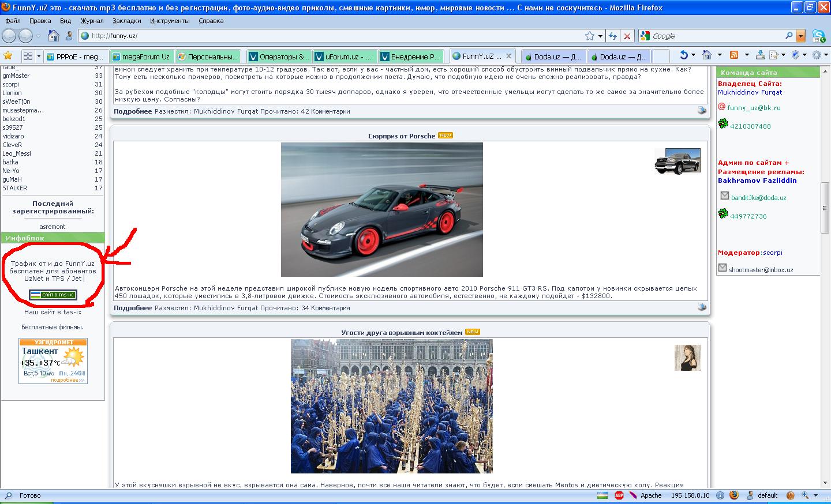Click the blue undo arrow toolbar icon
This screenshot has width=831, height=504.
684,55
